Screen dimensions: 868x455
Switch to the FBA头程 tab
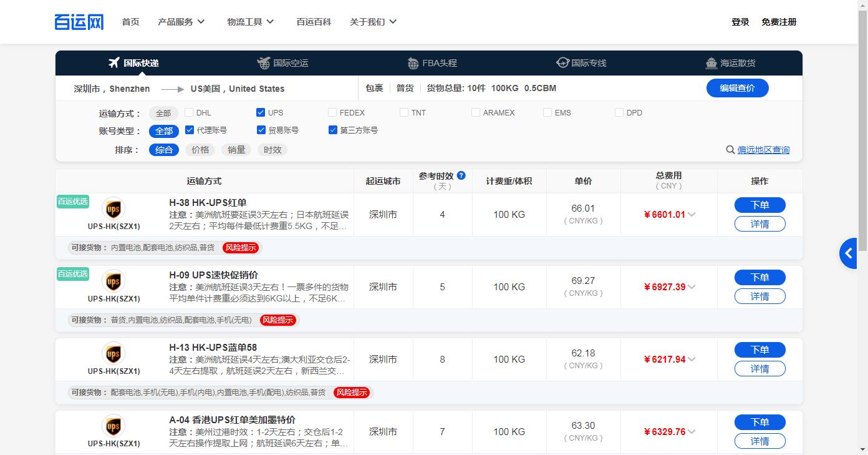[x=432, y=63]
